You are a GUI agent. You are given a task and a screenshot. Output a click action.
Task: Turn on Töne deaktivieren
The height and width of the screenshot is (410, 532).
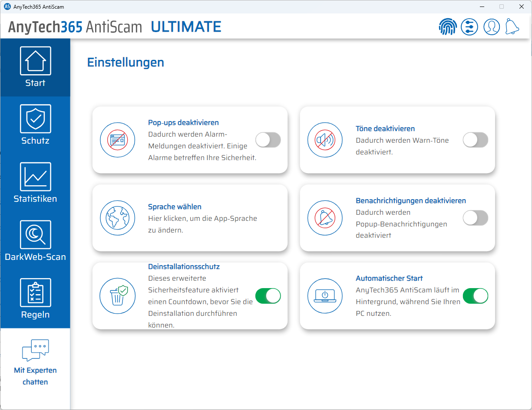[476, 140]
